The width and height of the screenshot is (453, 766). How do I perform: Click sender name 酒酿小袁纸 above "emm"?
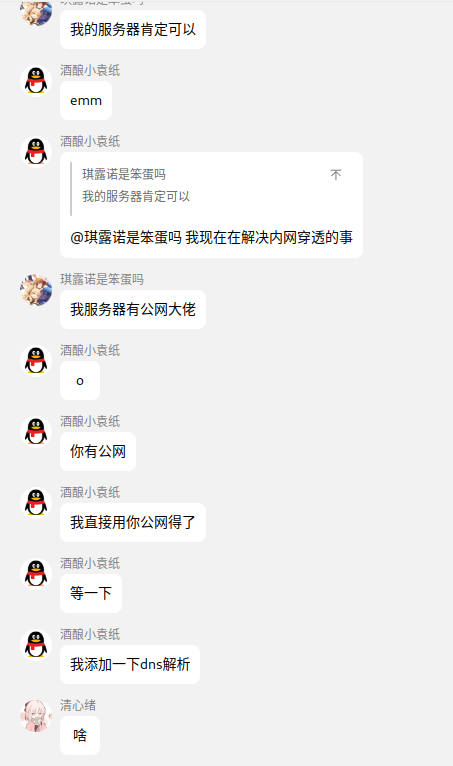90,70
